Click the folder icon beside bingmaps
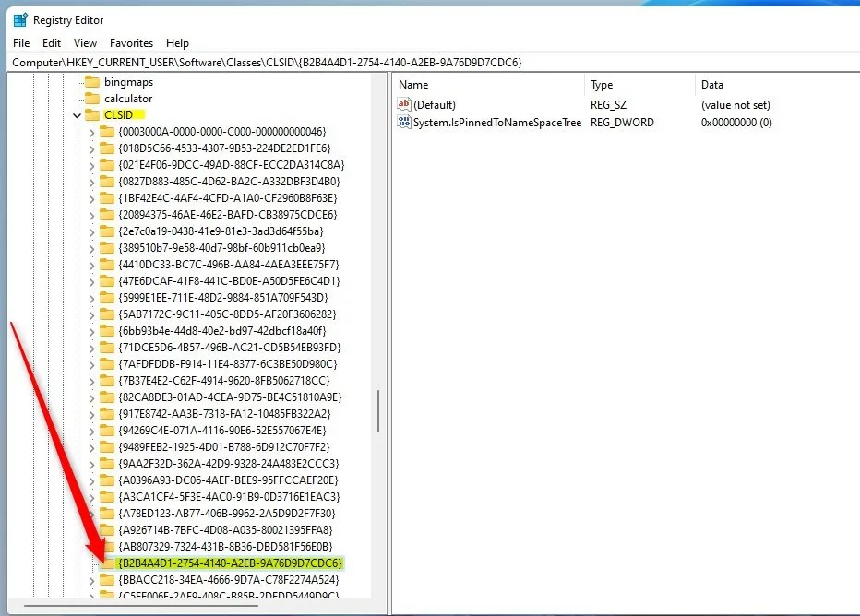The image size is (860, 616). (x=92, y=81)
